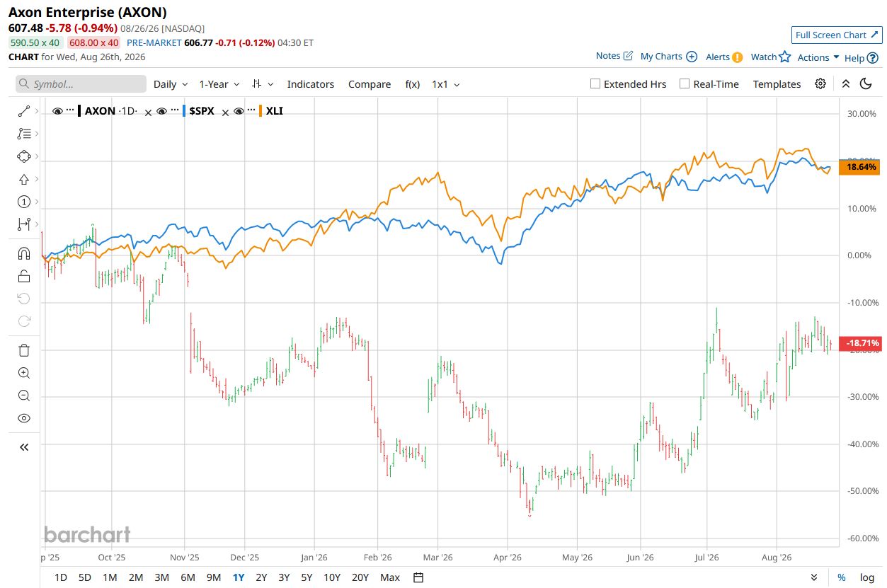Toggle drawings visibility eye in sidebar
Viewport: 887px width, 588px height.
(24, 418)
